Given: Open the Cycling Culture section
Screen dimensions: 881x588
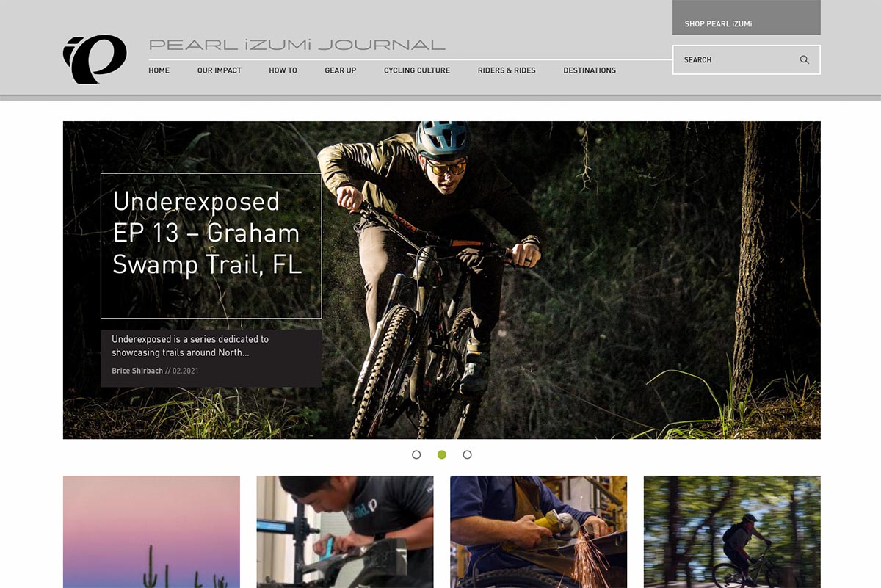Looking at the screenshot, I should pos(417,70).
